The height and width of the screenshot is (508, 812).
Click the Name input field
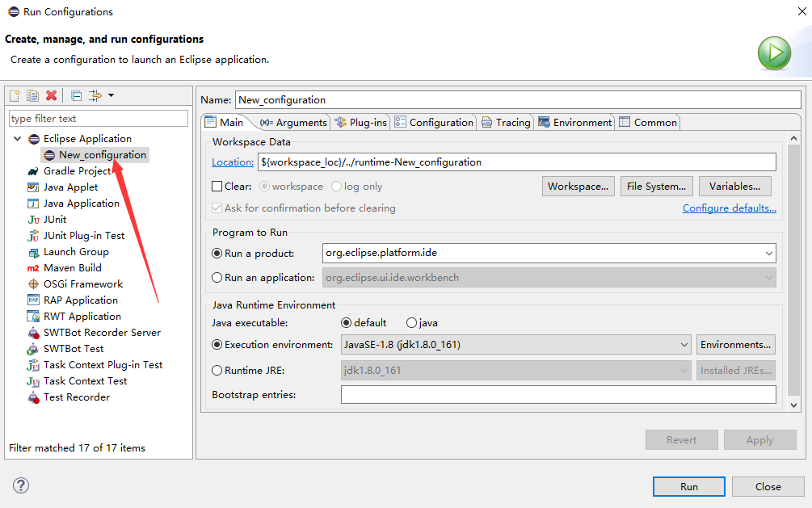tap(519, 100)
